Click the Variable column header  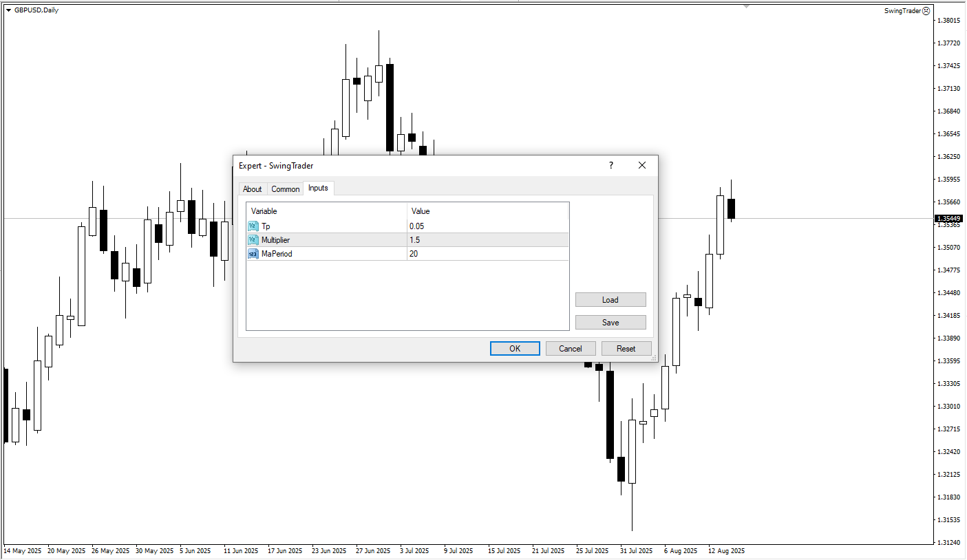coord(326,211)
